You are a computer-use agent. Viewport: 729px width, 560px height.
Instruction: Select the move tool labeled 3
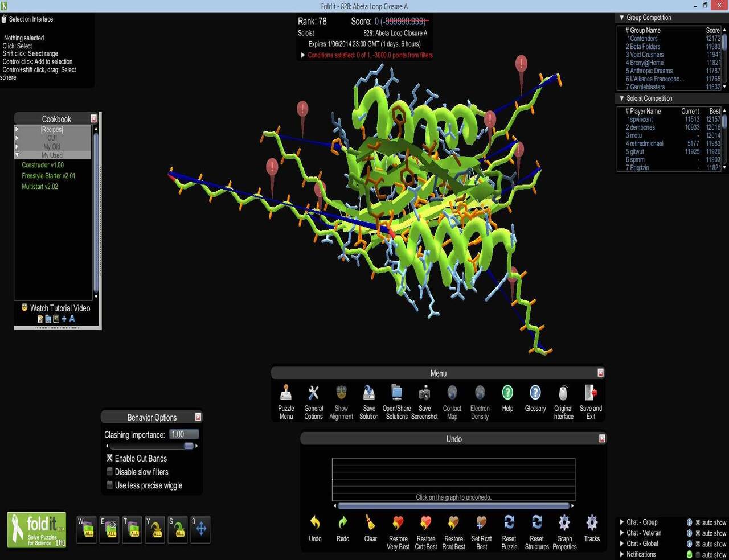coord(200,529)
